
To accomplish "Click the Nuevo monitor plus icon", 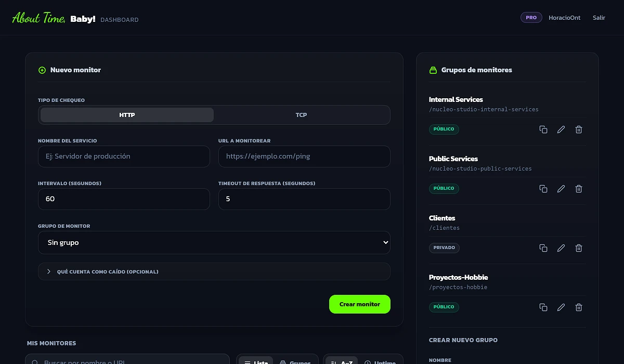I will point(42,70).
